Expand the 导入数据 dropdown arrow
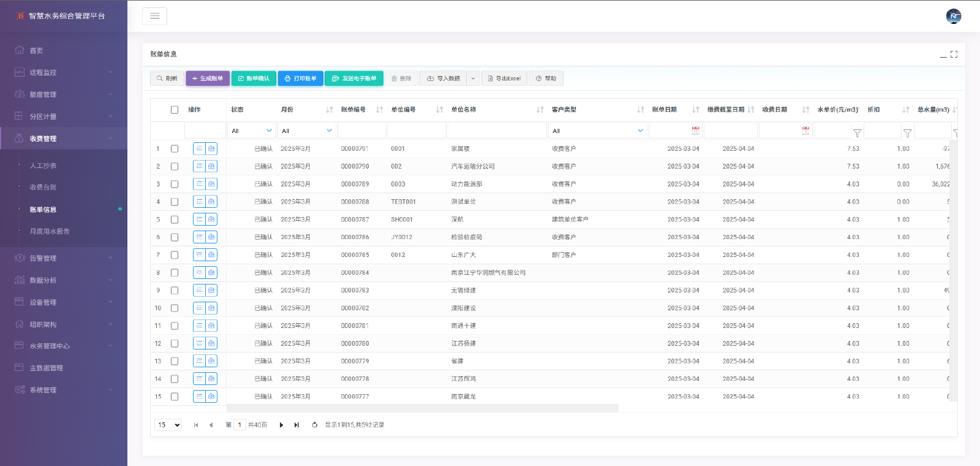This screenshot has height=466, width=980. (473, 78)
